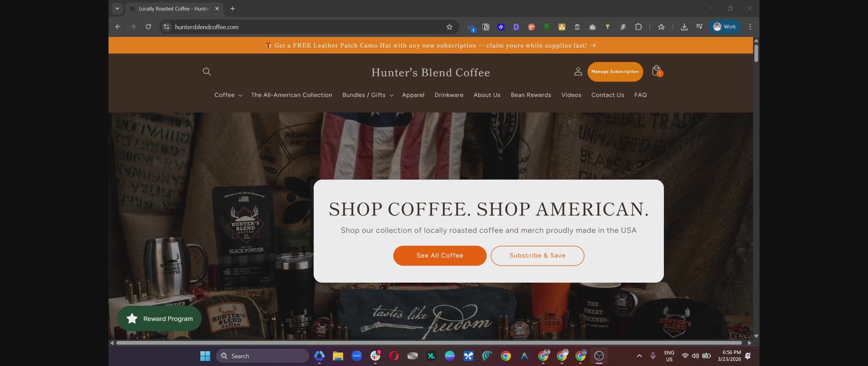Click the vertical page scrollbar thumb
Screen dimensions: 868x366
coord(756,53)
